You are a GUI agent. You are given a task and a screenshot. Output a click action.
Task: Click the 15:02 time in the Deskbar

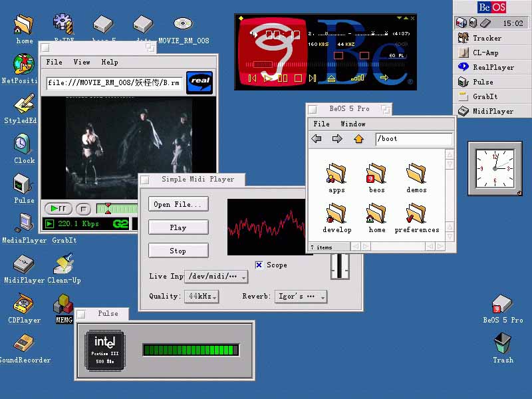[x=513, y=23]
